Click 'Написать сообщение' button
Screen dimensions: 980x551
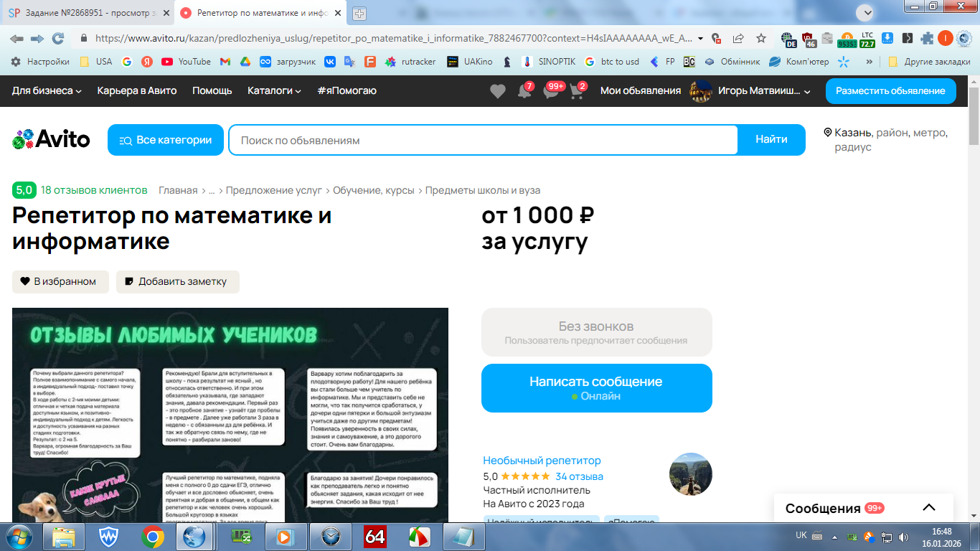[x=597, y=388]
